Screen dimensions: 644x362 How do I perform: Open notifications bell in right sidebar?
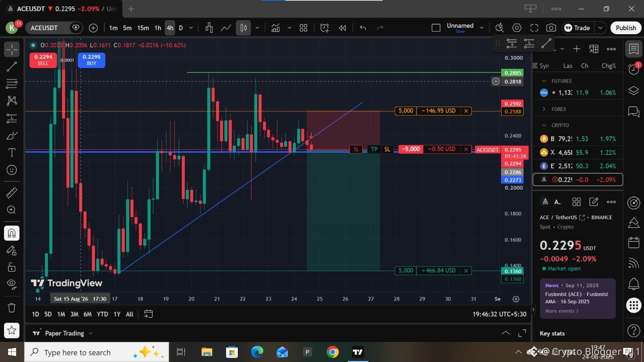(x=634, y=284)
